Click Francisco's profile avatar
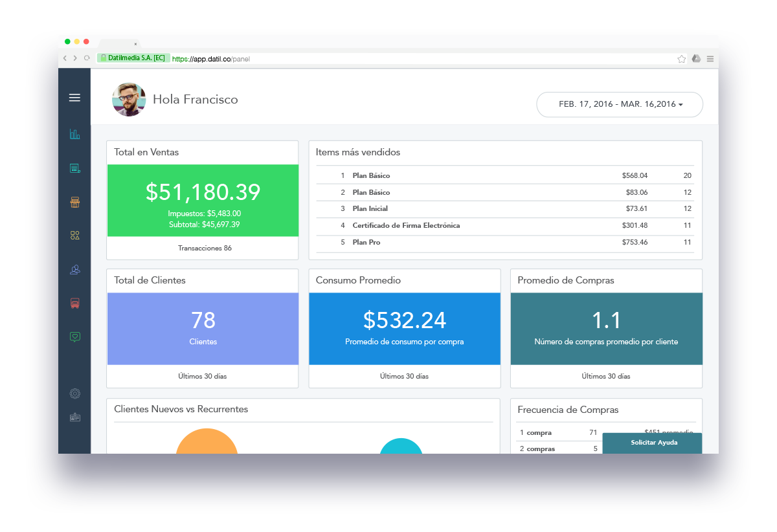 (x=129, y=100)
